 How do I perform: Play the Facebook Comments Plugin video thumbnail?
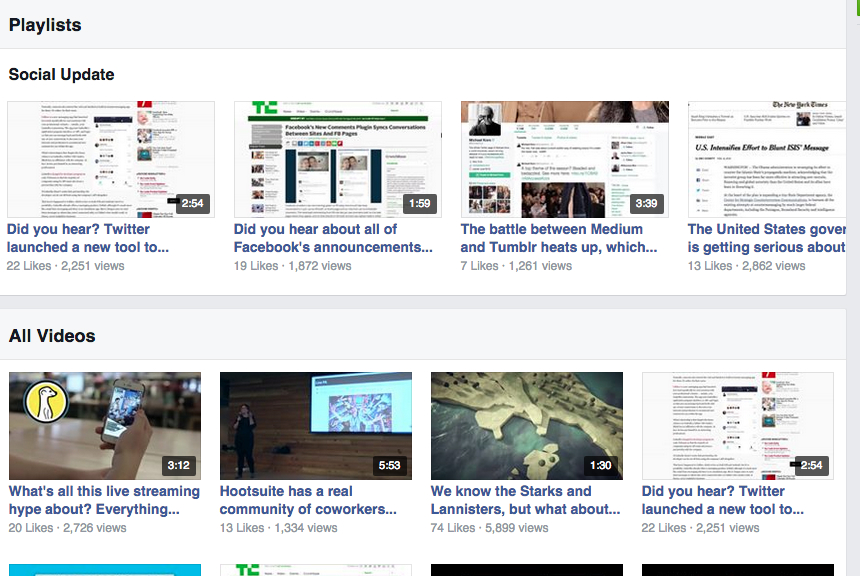(338, 159)
